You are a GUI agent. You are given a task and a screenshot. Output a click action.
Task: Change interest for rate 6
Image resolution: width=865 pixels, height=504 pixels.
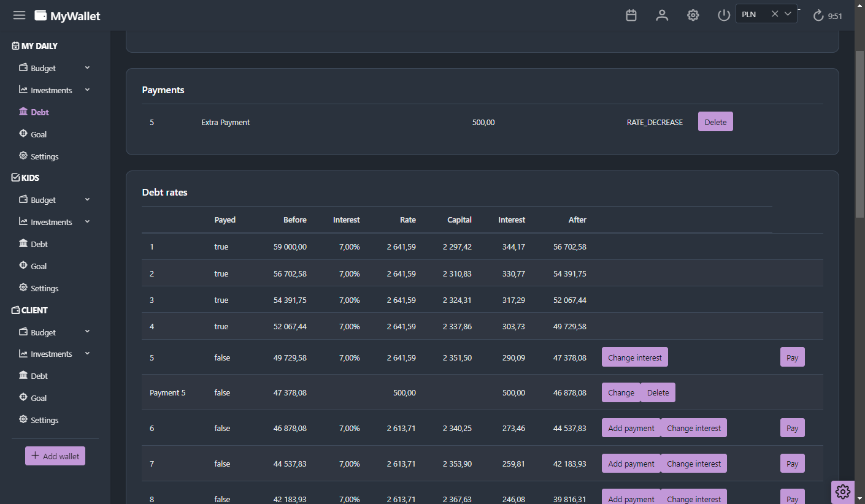coord(694,428)
